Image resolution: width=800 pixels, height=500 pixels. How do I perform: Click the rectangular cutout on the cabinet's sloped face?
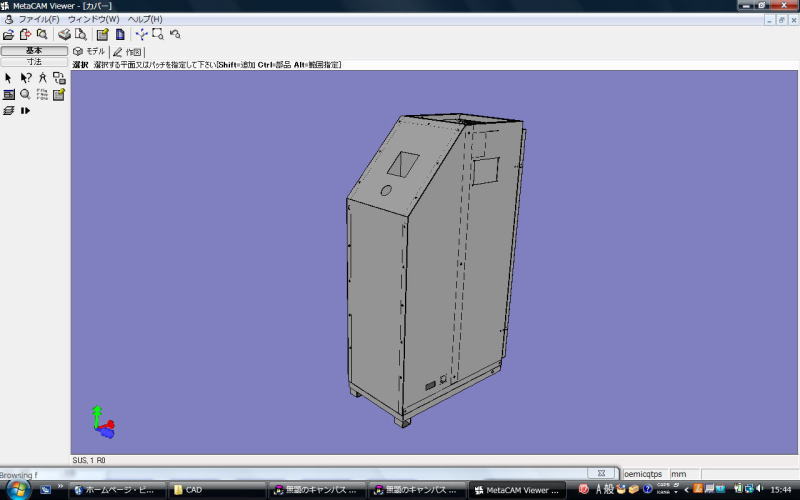click(x=403, y=164)
